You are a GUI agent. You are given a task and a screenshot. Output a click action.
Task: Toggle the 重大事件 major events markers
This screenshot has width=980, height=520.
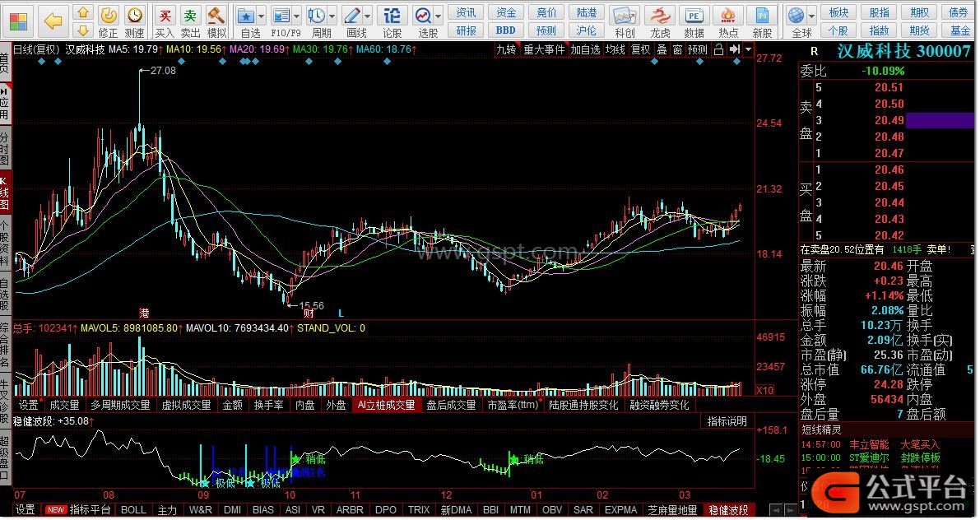(544, 49)
